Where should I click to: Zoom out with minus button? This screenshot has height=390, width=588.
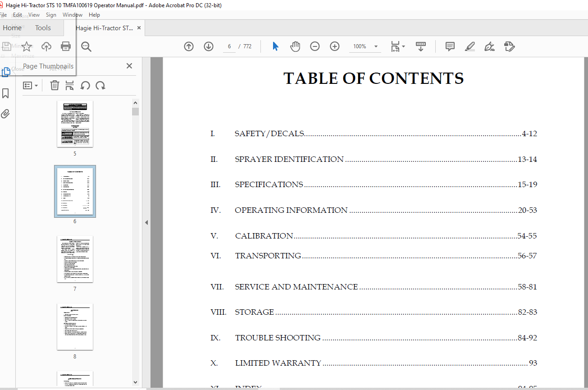pos(315,46)
